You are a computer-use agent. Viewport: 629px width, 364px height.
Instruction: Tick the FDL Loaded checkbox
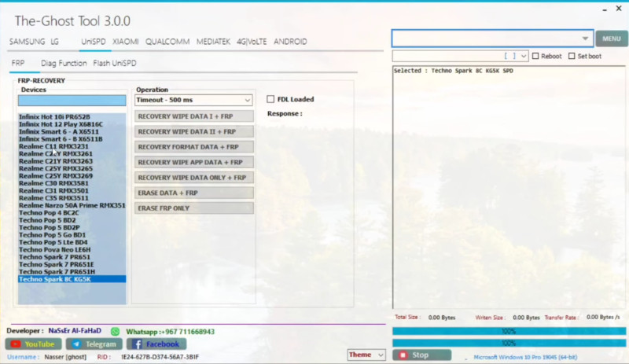coord(270,99)
